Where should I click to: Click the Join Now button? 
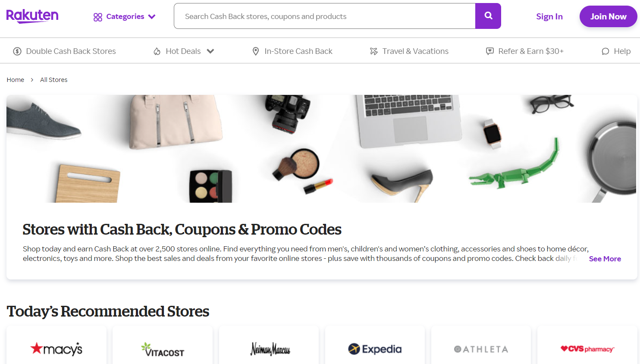pyautogui.click(x=608, y=16)
